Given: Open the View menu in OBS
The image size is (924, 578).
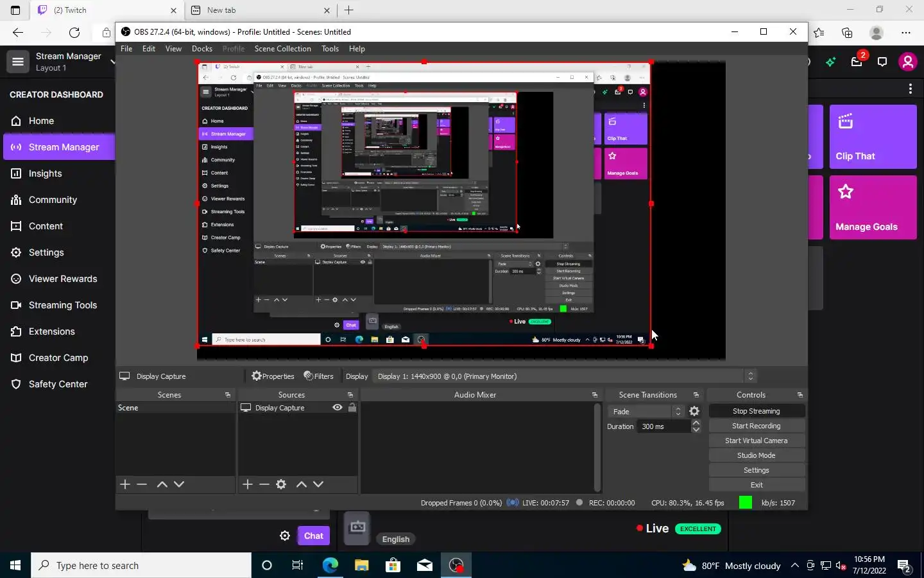Looking at the screenshot, I should point(173,49).
